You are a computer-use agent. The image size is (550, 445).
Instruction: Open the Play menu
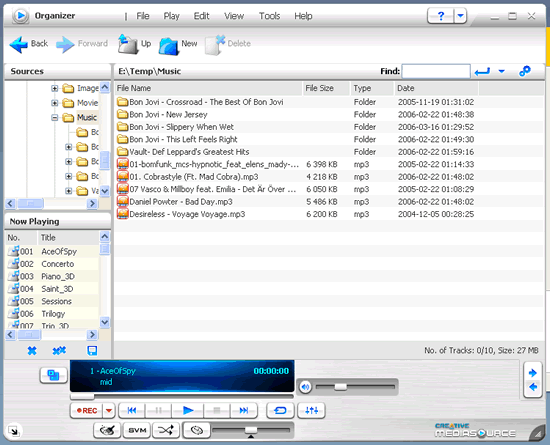[171, 16]
